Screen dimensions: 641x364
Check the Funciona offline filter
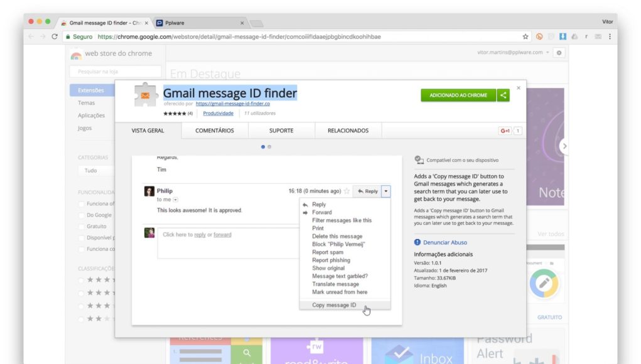(x=81, y=204)
